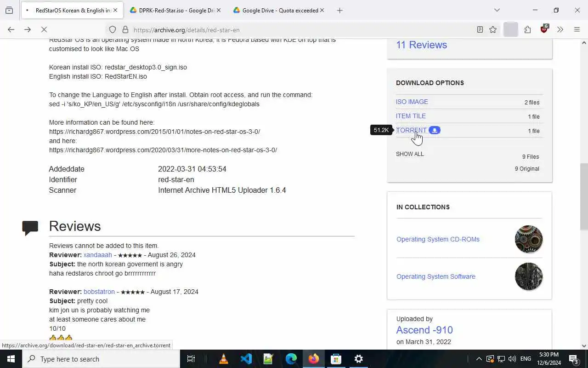Select the RedStarOS Korean & English tab
Screen dimensions: 588x368
(72, 10)
